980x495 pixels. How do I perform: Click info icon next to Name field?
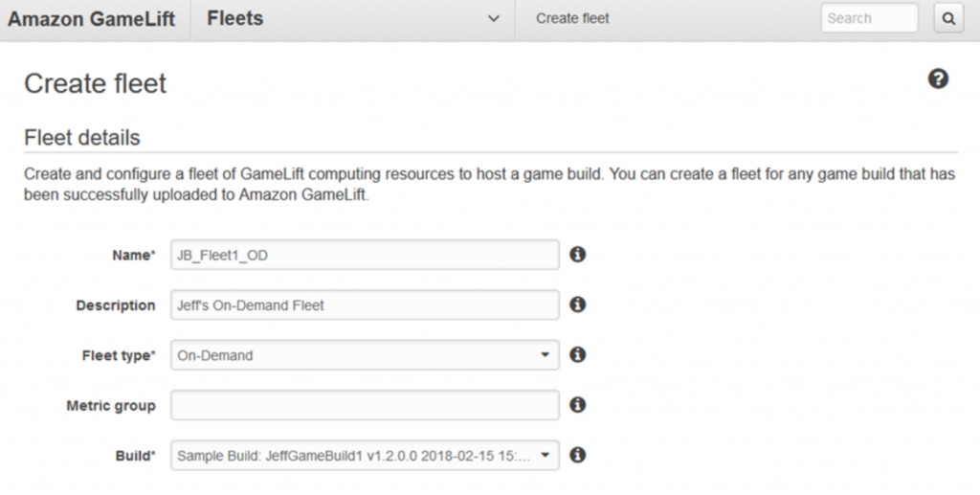pos(577,255)
